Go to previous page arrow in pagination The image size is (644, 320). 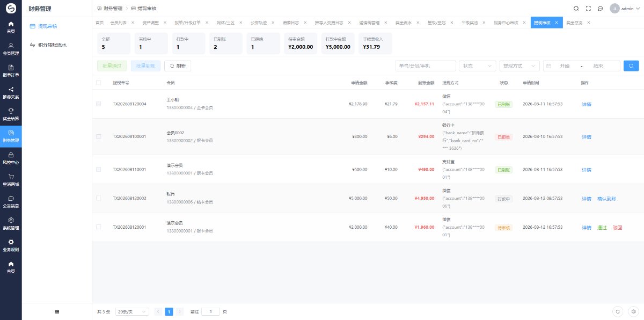click(158, 311)
